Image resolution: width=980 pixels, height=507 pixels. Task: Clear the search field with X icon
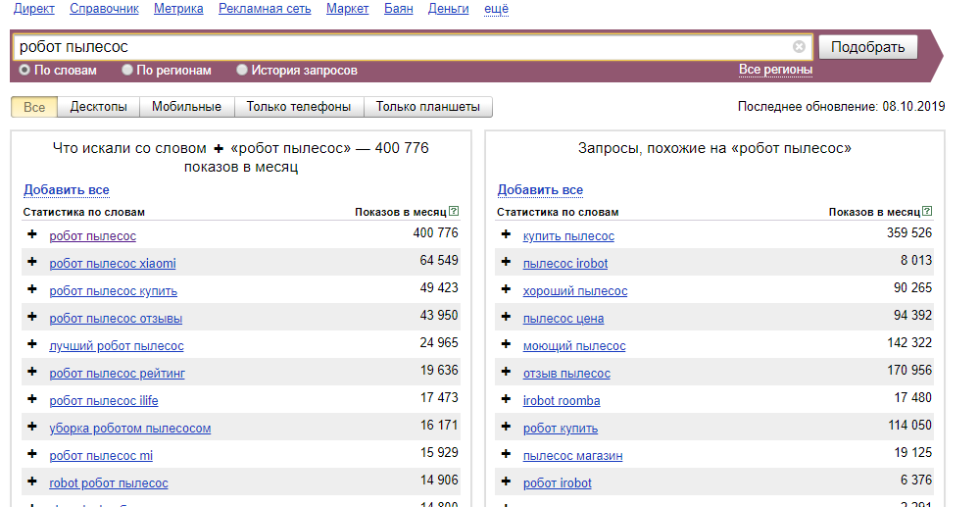click(799, 47)
